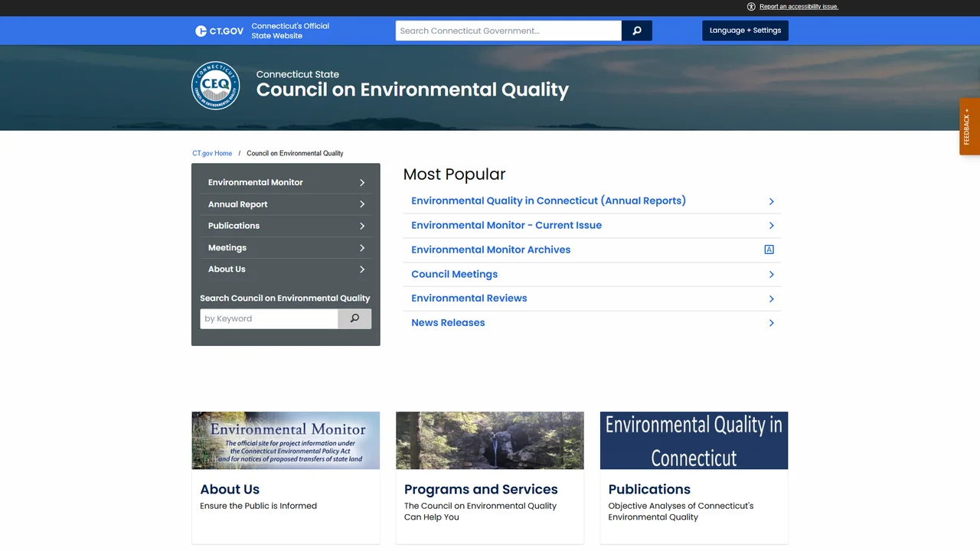
Task: Click the sidebar keyword search magnifier
Action: click(354, 318)
